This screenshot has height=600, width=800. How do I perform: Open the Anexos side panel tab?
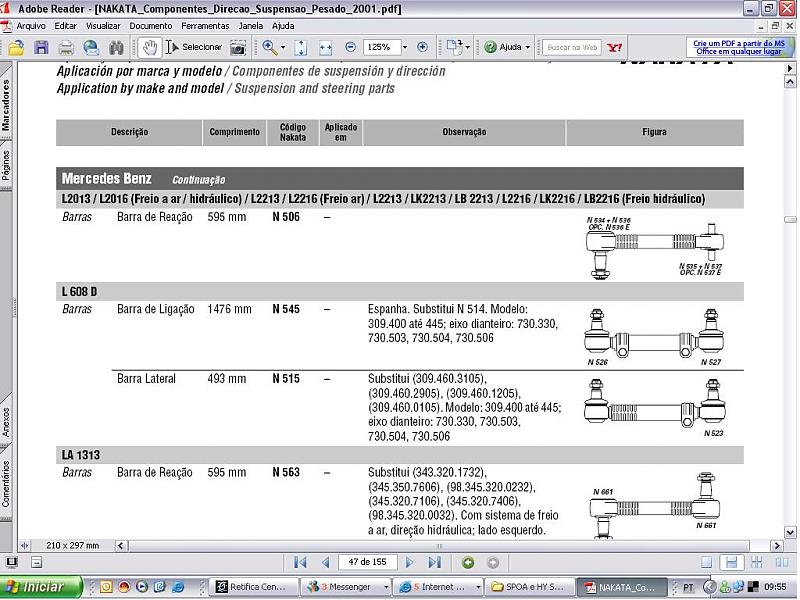(x=6, y=421)
